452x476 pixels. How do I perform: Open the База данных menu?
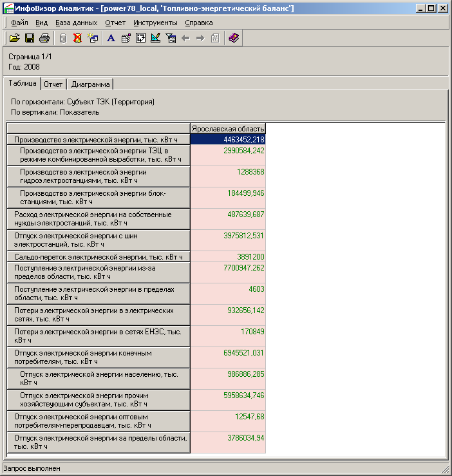point(77,23)
